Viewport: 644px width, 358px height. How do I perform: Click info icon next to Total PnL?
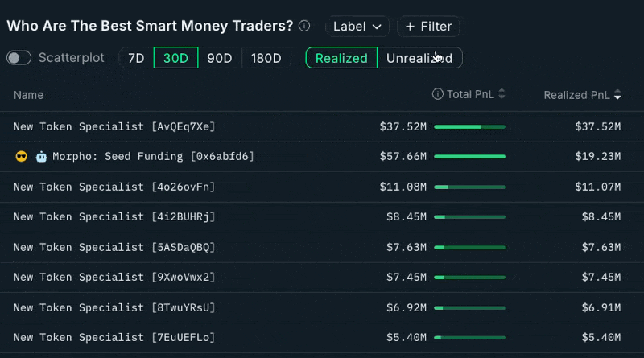[438, 94]
